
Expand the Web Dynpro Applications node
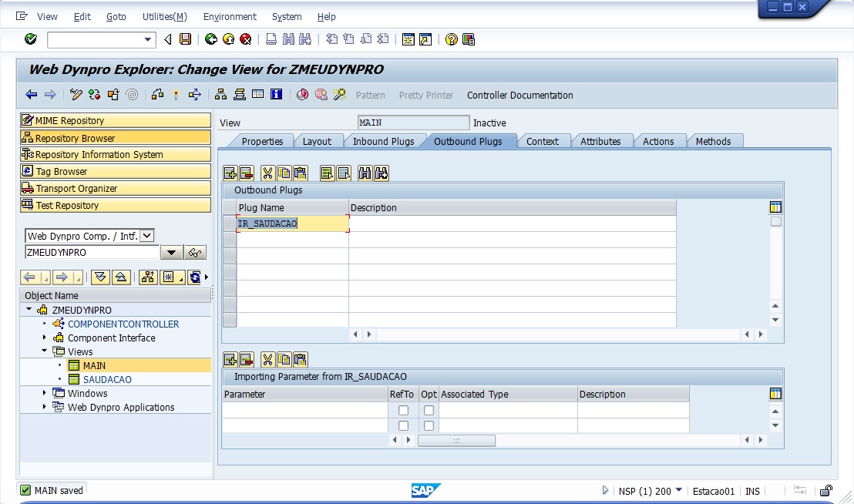click(x=45, y=407)
